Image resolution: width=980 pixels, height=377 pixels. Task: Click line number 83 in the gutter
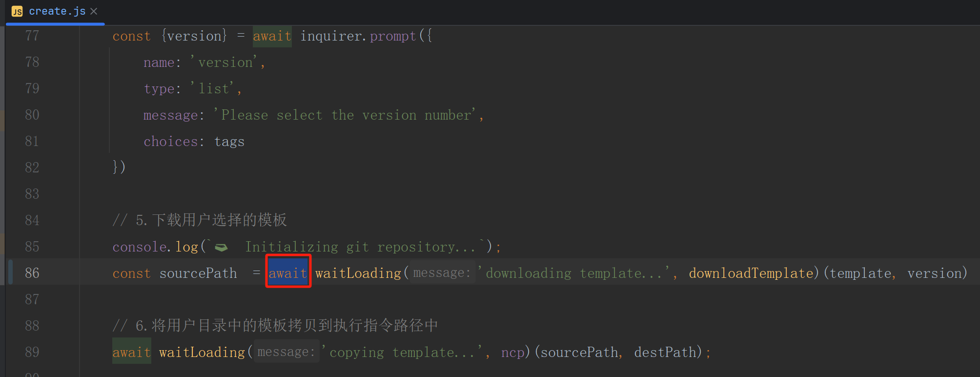32,194
